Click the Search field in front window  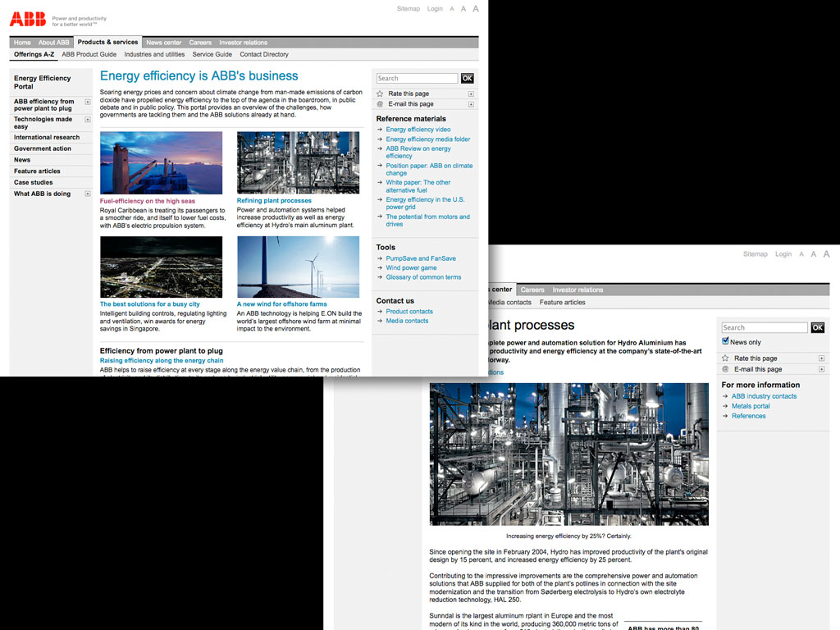[418, 78]
